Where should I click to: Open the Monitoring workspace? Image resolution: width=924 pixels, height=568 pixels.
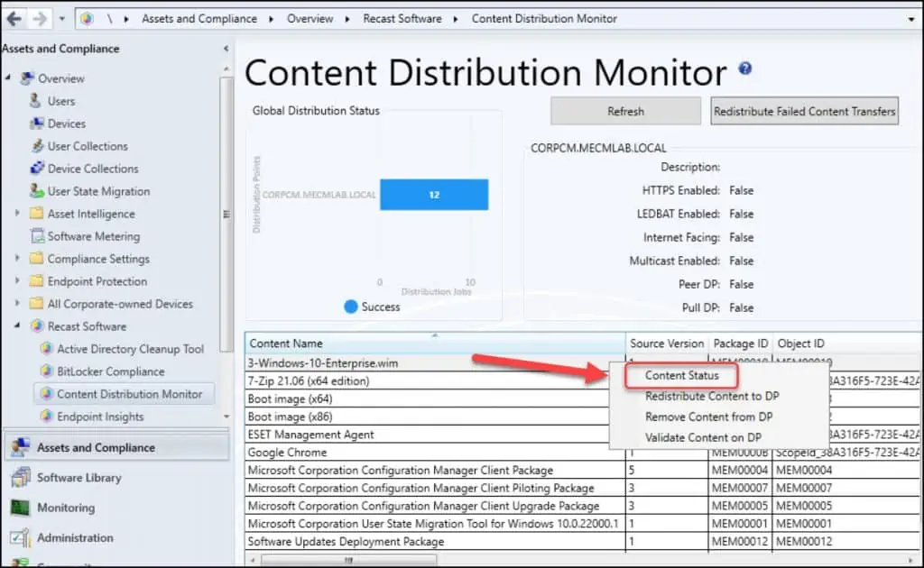pos(66,508)
